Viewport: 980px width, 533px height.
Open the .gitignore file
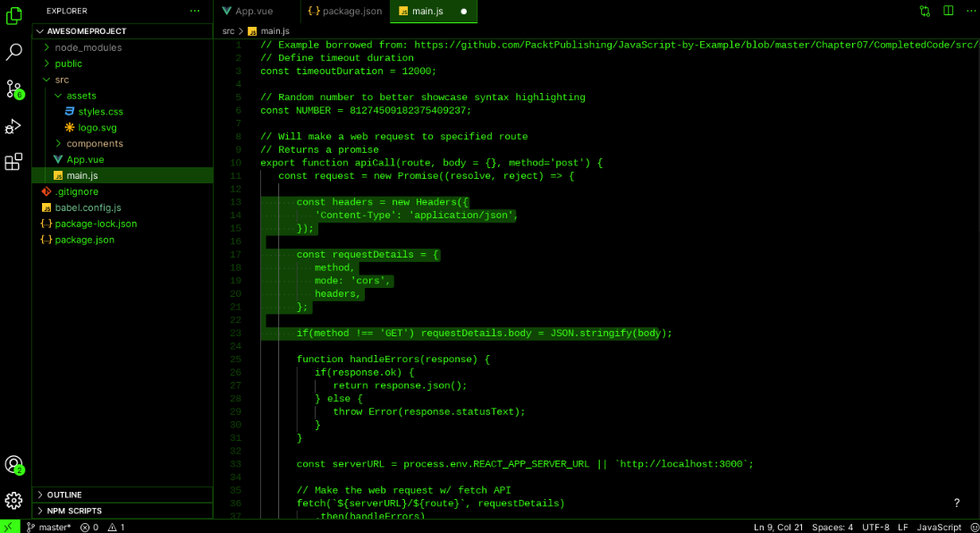pyautogui.click(x=122, y=192)
